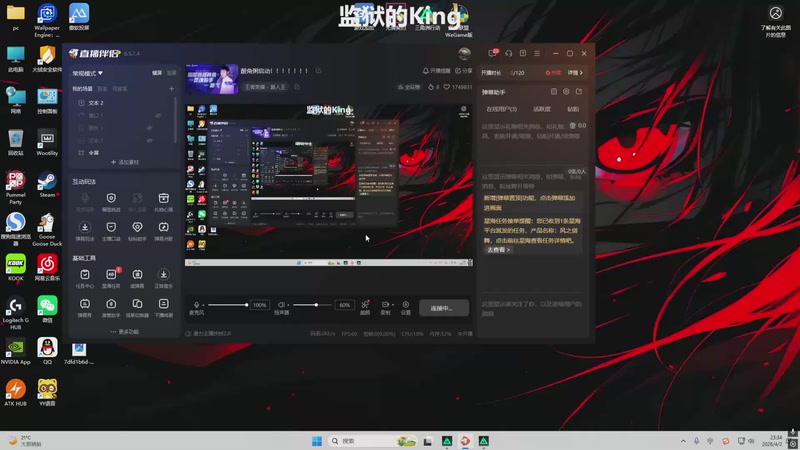Select the 全屏 source row
This screenshot has width=800, height=450.
point(123,153)
